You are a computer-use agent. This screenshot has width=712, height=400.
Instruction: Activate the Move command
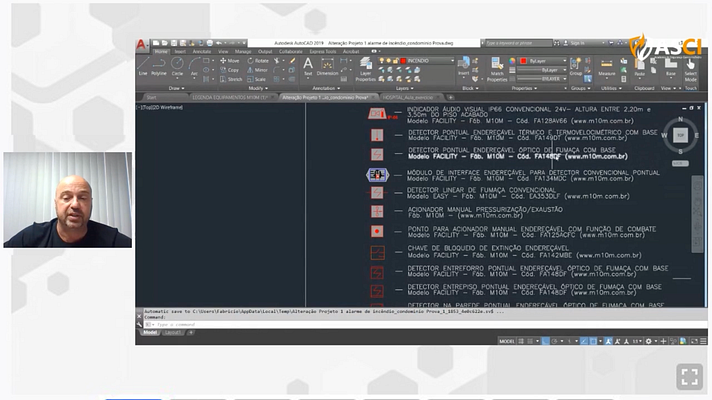pyautogui.click(x=230, y=60)
